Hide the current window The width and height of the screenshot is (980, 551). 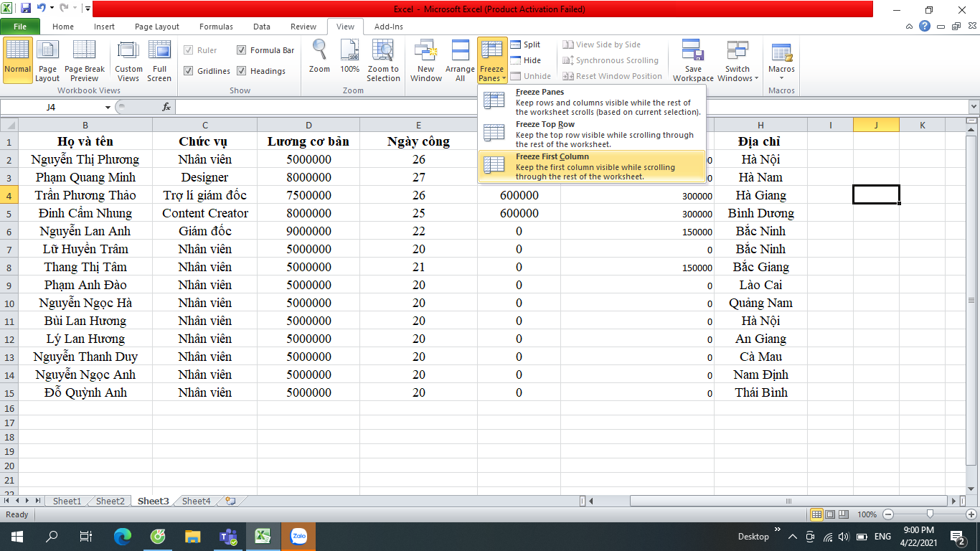(525, 60)
